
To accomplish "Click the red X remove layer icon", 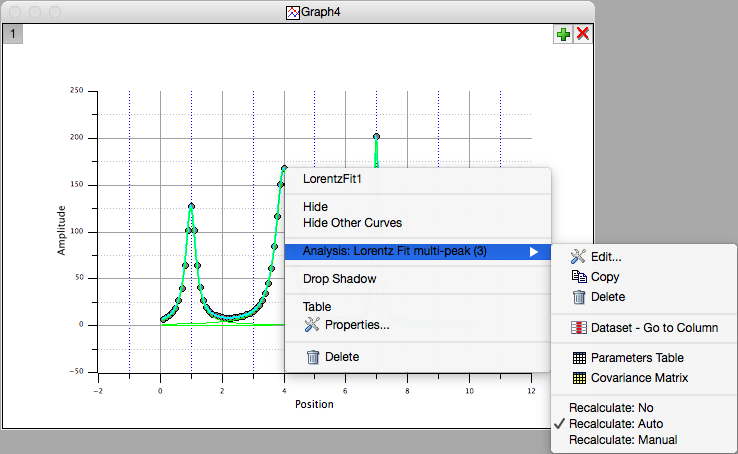I will pos(583,34).
